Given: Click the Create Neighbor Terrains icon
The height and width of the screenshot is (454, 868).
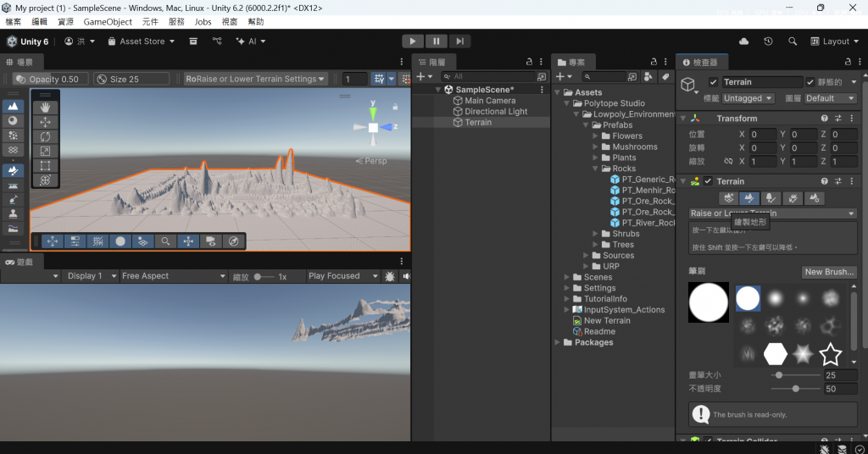Looking at the screenshot, I should tap(728, 198).
